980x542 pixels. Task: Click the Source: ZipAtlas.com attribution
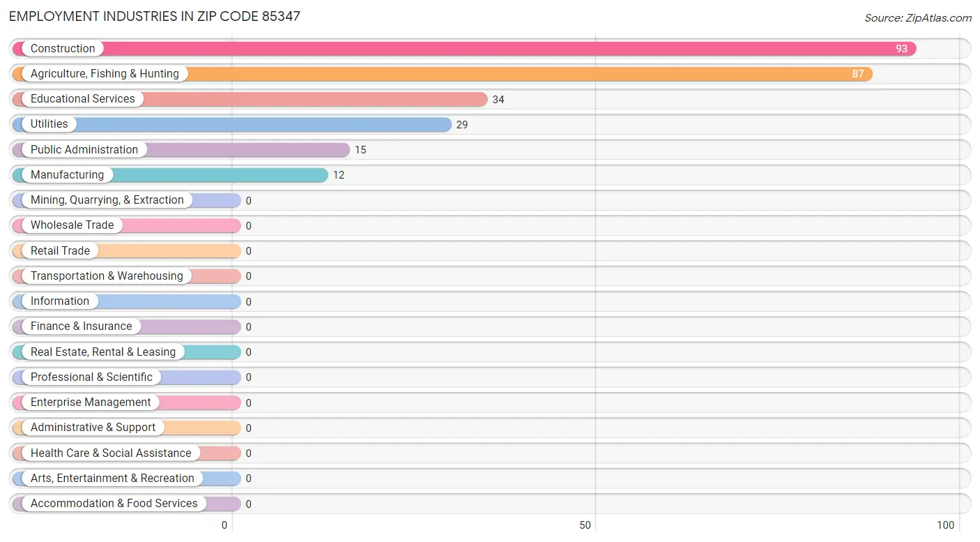(918, 18)
